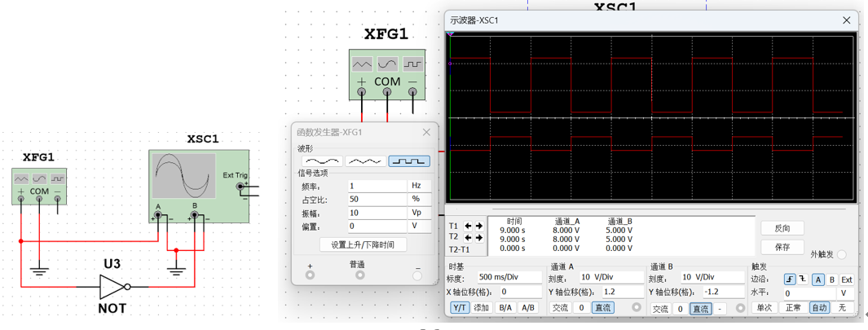Open the frequency unit Hz dropdown
Screen dimensions: 868x330
tap(419, 186)
